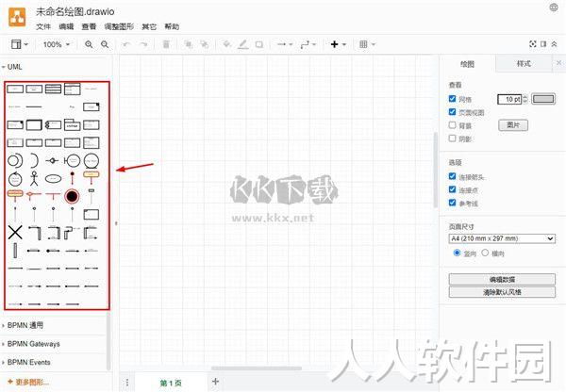Image resolution: width=566 pixels, height=392 pixels.
Task: Click the draw.io orange app logo
Action: [17, 17]
